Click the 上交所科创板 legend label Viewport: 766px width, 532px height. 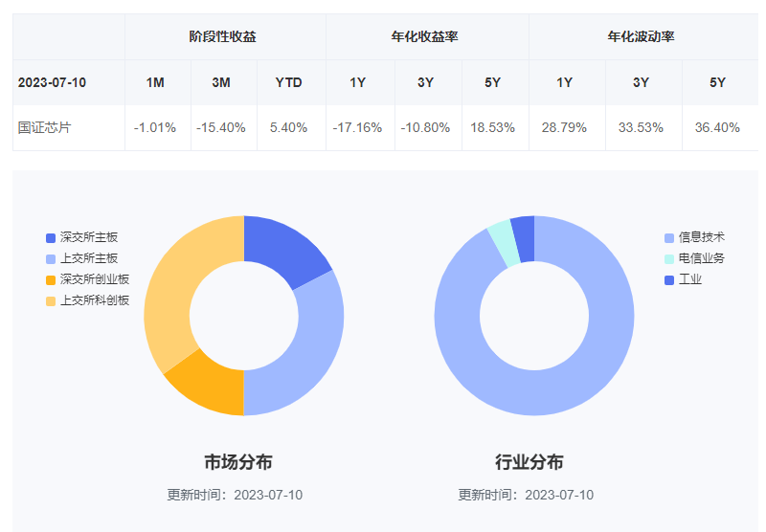click(x=95, y=300)
